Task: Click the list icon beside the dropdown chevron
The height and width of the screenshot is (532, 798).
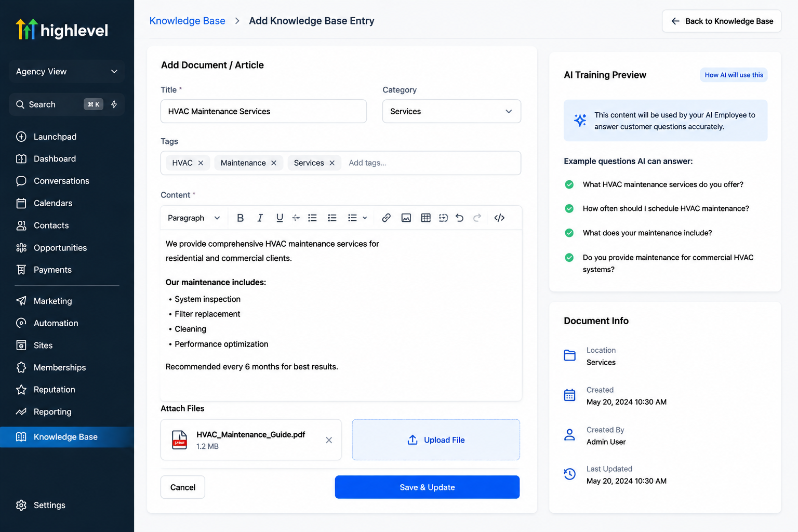Action: point(352,218)
